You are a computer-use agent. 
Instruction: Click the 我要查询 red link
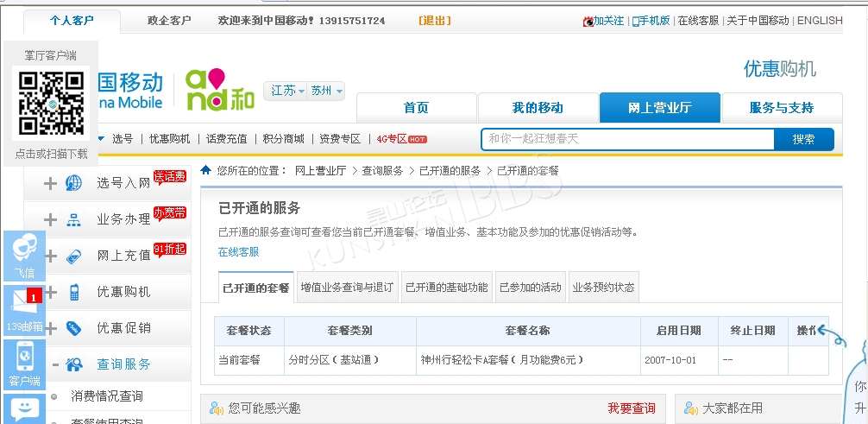tap(632, 408)
